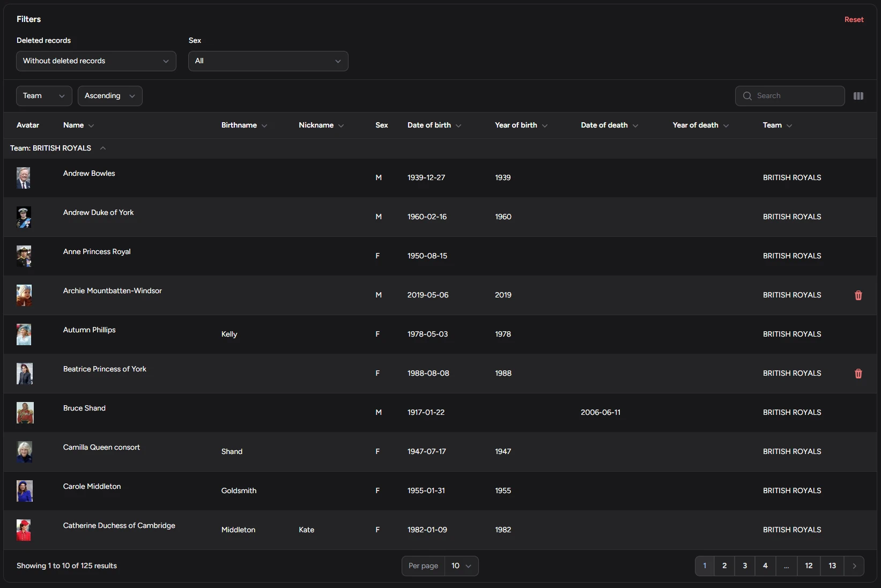Click Andrew Bowles avatar thumbnail
The width and height of the screenshot is (881, 588).
click(x=24, y=178)
